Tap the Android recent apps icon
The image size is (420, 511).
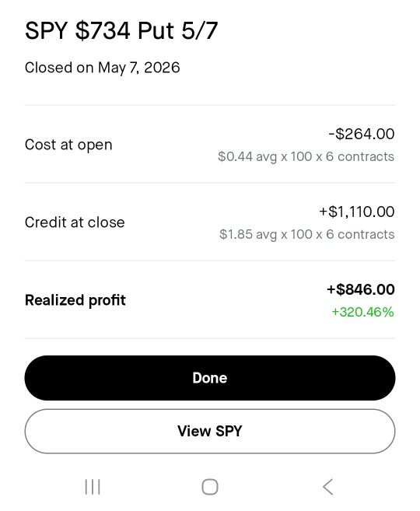93,487
